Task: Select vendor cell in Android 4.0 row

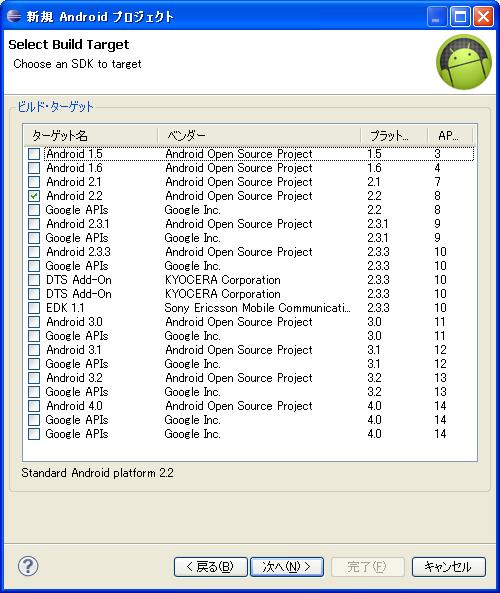Action: click(x=239, y=406)
